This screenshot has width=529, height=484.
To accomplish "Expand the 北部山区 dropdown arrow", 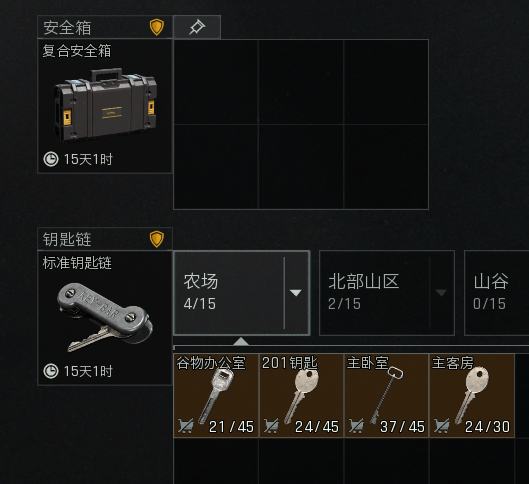I will 441,293.
